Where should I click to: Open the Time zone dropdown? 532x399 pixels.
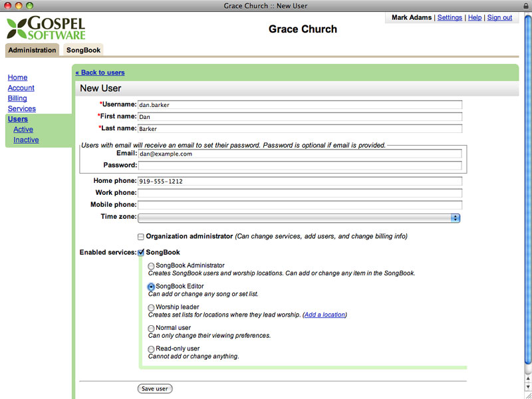(299, 218)
